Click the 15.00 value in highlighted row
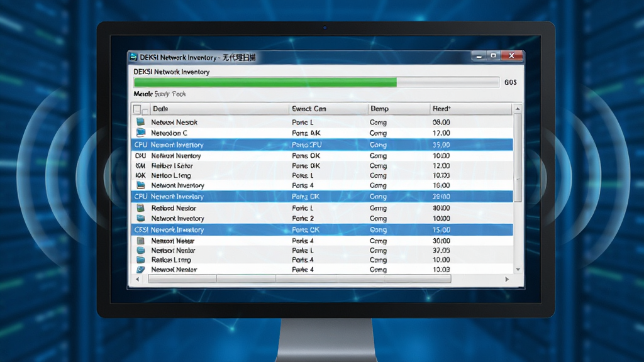 (x=441, y=230)
